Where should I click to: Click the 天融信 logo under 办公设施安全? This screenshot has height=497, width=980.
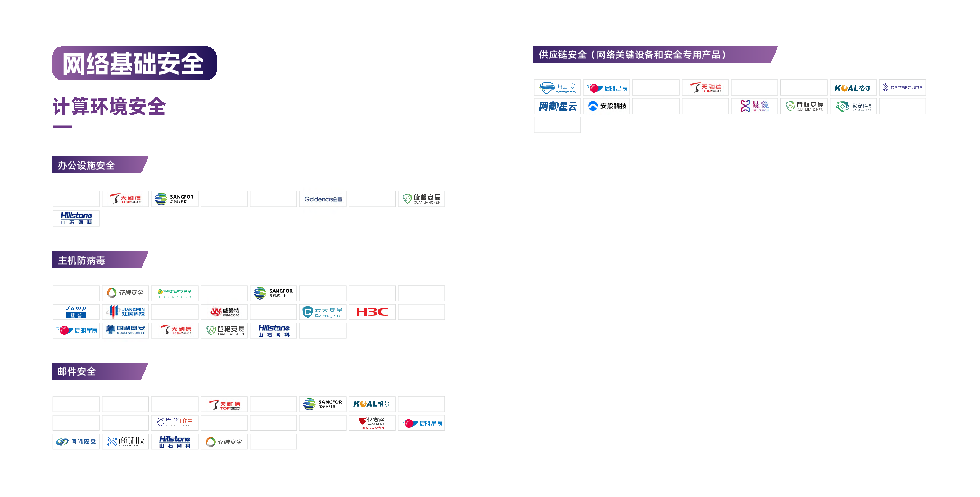click(126, 199)
